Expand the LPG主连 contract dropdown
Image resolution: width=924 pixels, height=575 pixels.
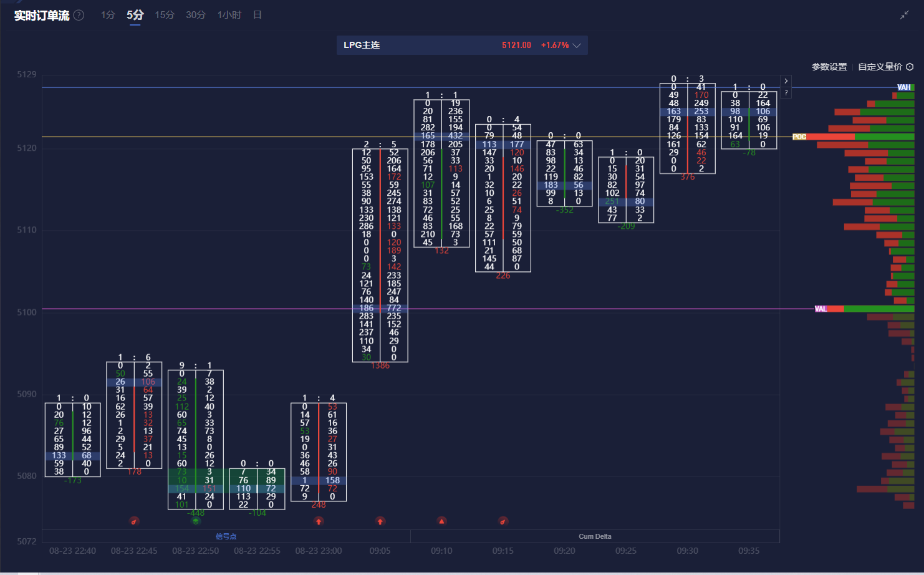pyautogui.click(x=577, y=46)
